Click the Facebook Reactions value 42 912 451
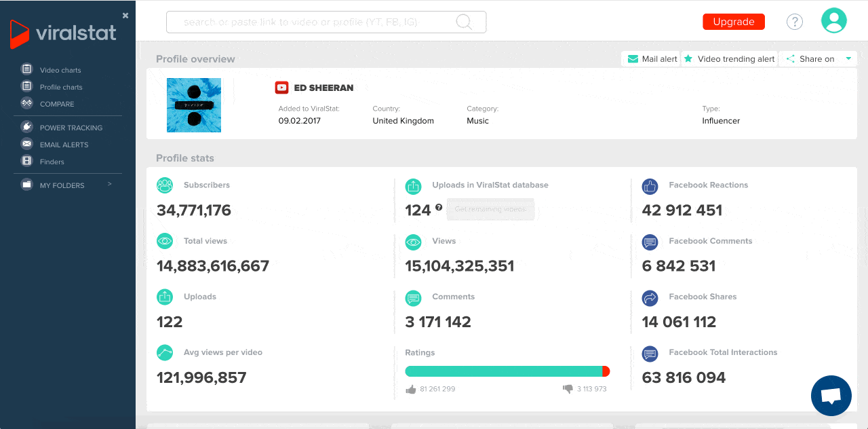The height and width of the screenshot is (429, 868). pyautogui.click(x=682, y=210)
